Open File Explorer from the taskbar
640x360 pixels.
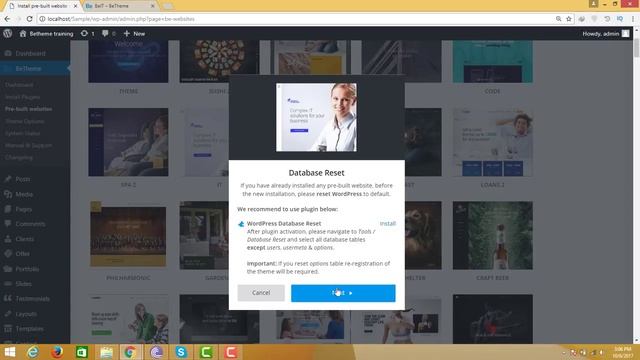click(106, 352)
